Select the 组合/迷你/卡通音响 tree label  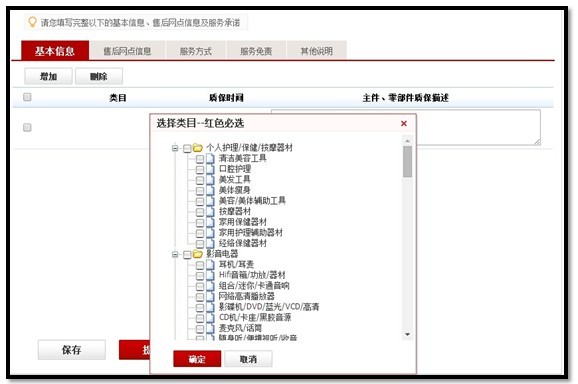[x=254, y=286]
